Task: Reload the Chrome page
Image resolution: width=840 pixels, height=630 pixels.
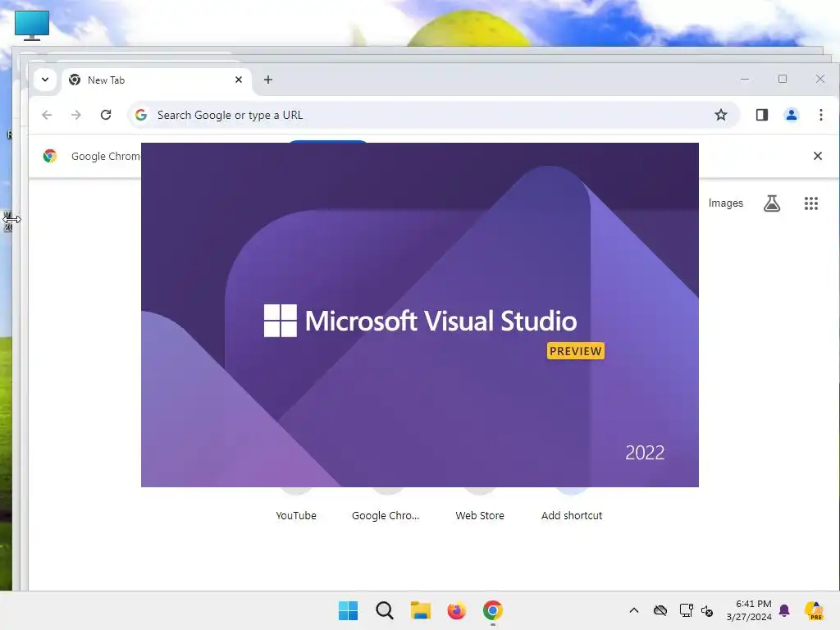Action: coord(106,115)
